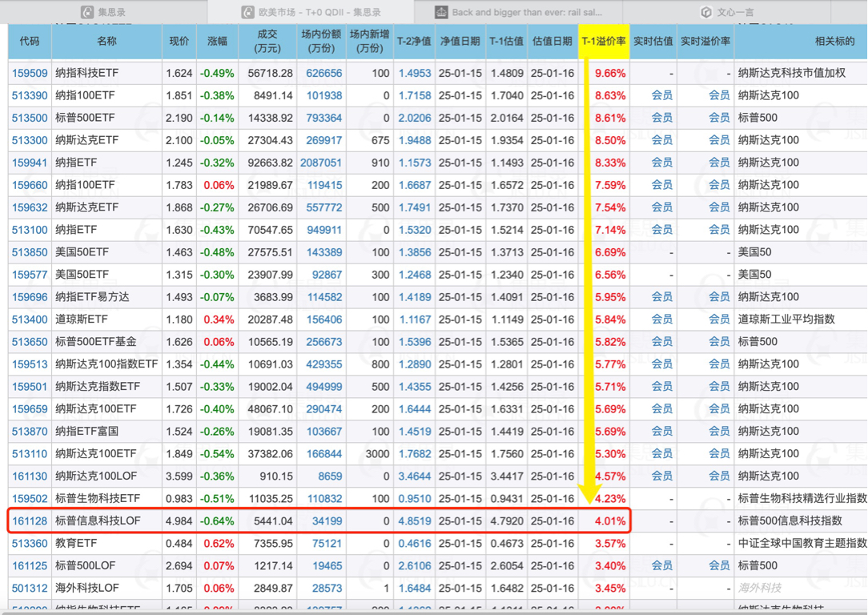Sort table by 代码 column header
This screenshot has width=868, height=615.
coord(30,41)
